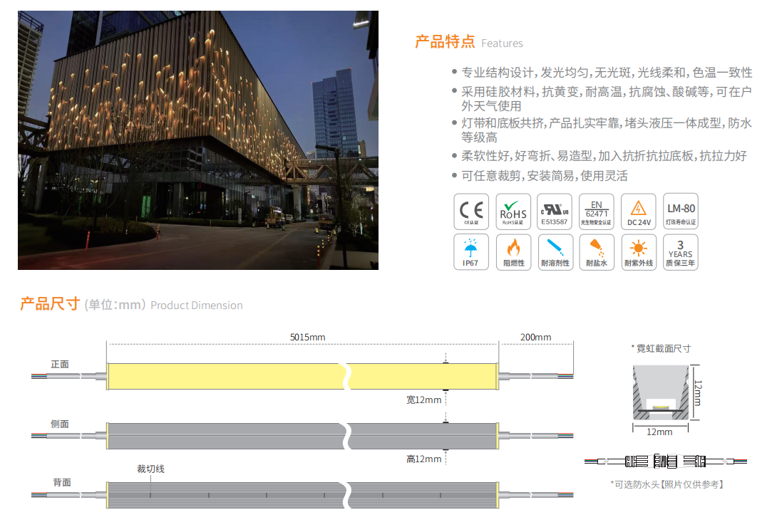This screenshot has height=532, width=777.
Task: Click the RoHS certification icon
Action: [x=513, y=212]
